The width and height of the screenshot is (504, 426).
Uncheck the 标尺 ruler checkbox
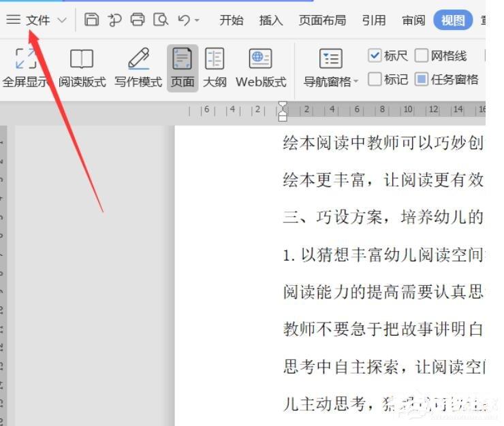[375, 56]
